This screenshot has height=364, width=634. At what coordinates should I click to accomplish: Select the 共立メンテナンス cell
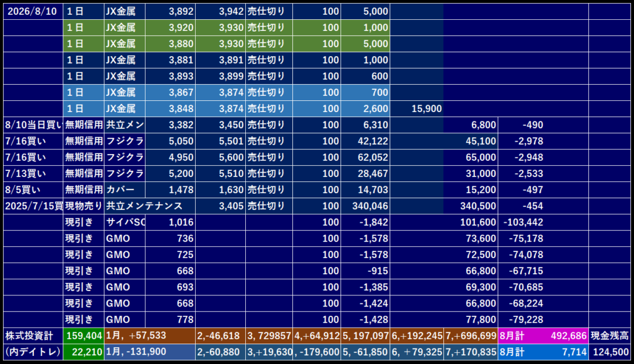[150, 206]
